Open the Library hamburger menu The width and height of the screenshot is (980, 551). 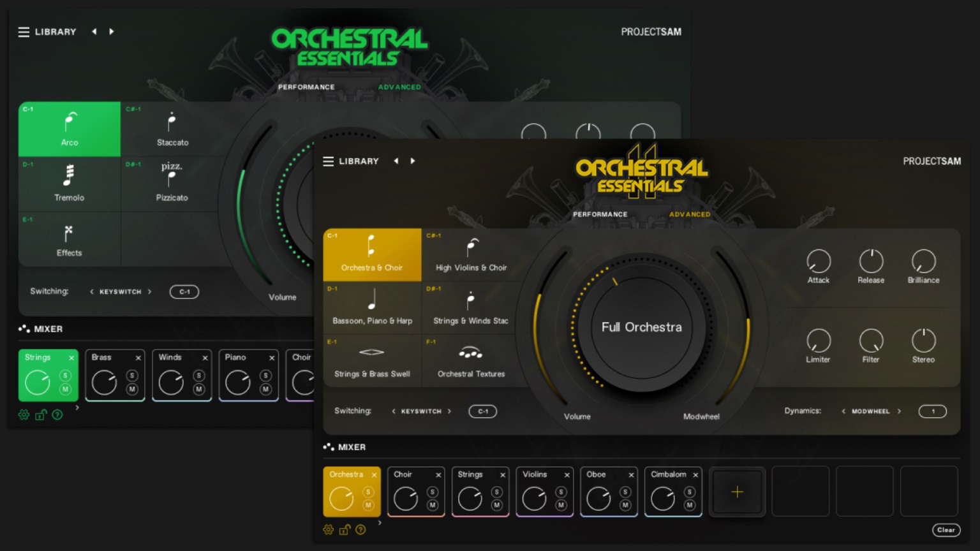(329, 161)
